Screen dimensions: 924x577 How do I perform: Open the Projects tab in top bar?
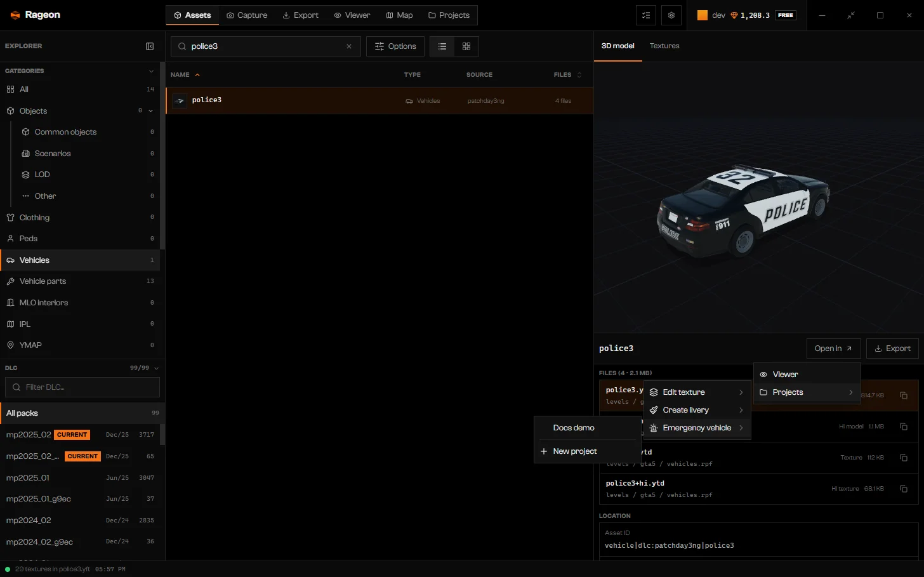pos(449,15)
